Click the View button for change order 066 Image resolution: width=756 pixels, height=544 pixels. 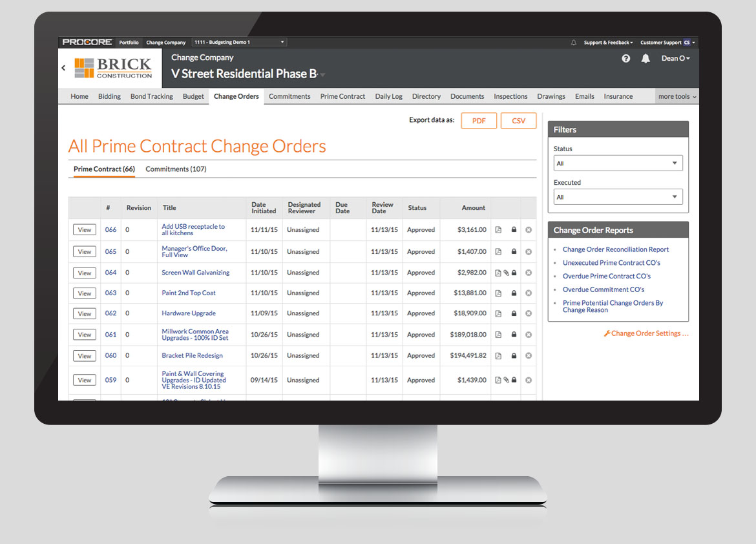point(84,229)
